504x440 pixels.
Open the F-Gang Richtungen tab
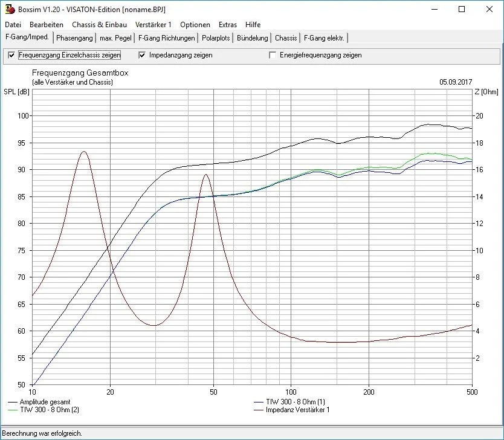point(167,38)
